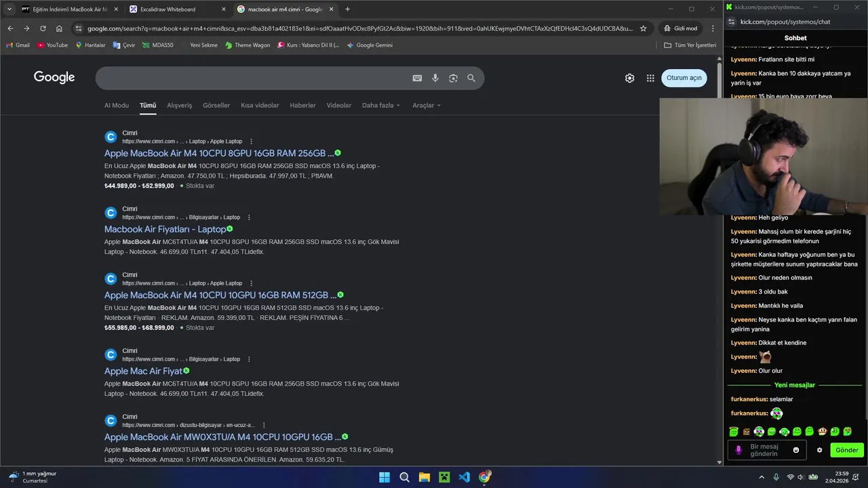Screen dimensions: 868x488
Task: Open Gmail bookmark
Action: coord(18,45)
